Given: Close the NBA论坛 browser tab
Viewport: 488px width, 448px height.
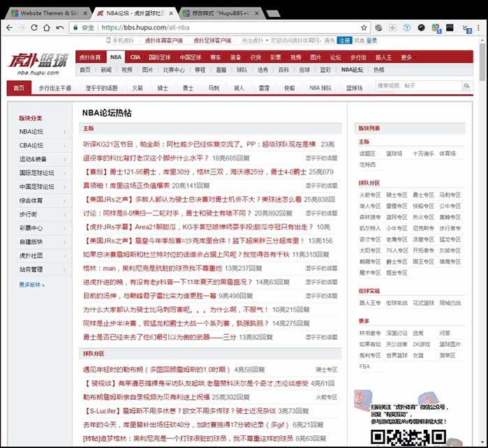Looking at the screenshot, I should [x=171, y=13].
